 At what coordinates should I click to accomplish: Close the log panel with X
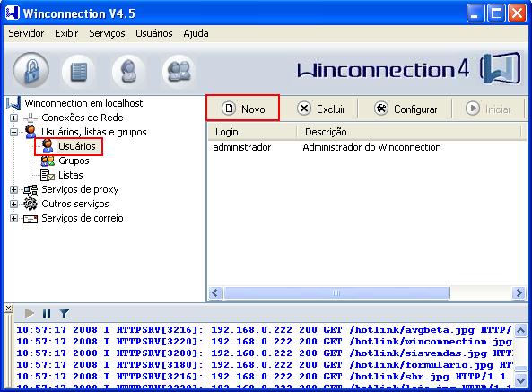click(9, 309)
